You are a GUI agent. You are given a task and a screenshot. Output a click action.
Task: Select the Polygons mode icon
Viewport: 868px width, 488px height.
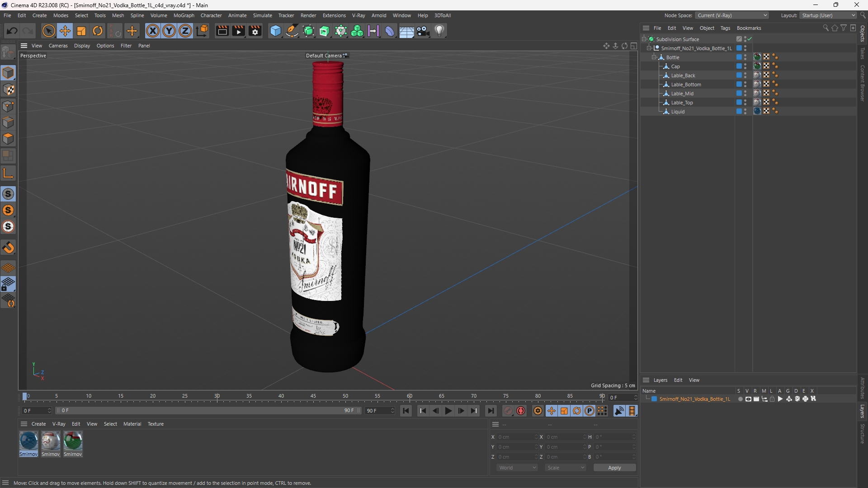point(8,139)
